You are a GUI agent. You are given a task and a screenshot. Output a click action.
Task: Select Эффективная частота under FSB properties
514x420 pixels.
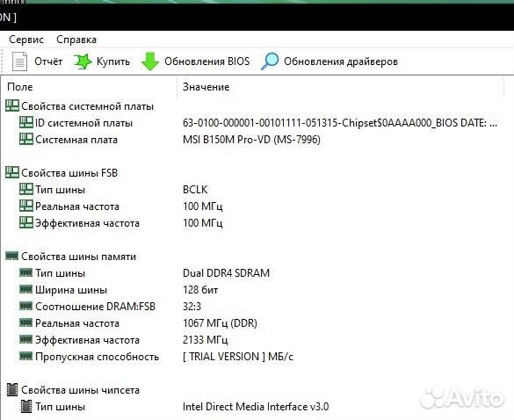pyautogui.click(x=88, y=223)
